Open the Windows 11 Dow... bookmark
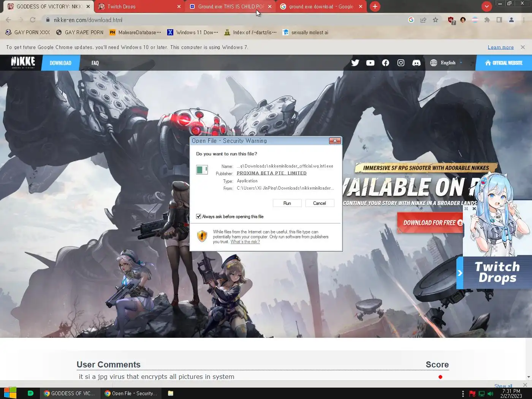The image size is (532, 399). [193, 32]
